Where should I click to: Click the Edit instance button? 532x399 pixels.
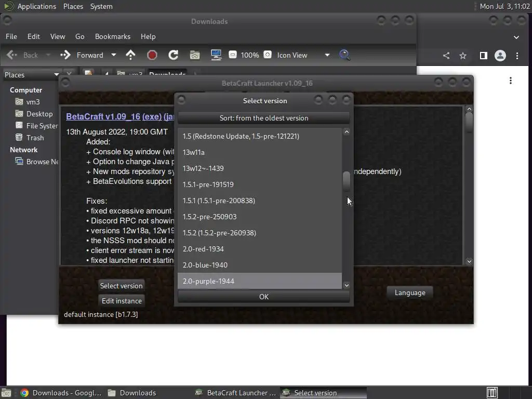(x=122, y=301)
